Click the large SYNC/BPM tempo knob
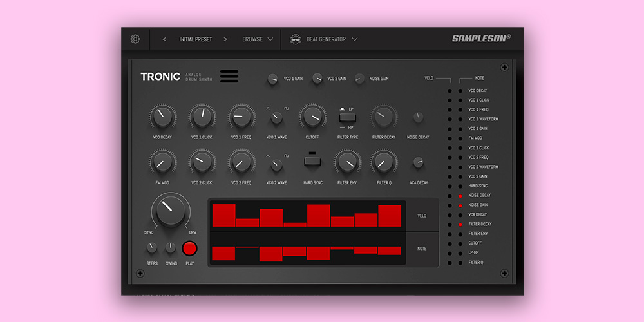The image size is (644, 322). (x=171, y=211)
